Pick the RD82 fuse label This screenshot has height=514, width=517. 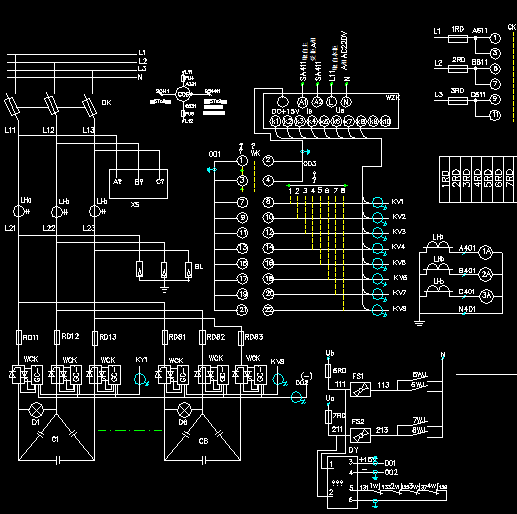(x=216, y=337)
